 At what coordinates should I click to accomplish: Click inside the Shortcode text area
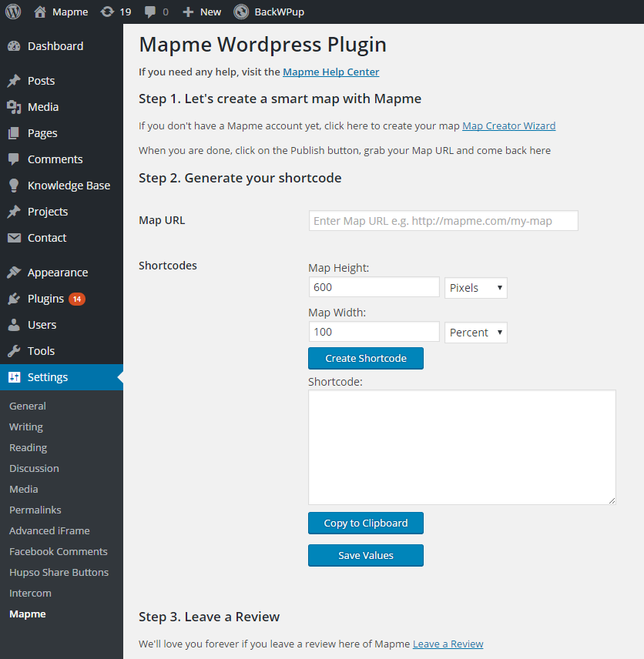462,447
